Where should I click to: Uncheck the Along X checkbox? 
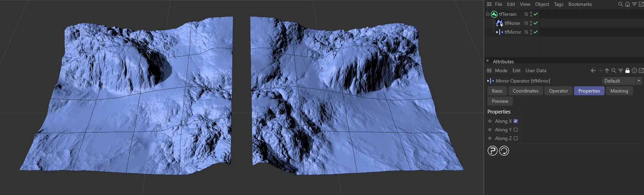tap(516, 121)
